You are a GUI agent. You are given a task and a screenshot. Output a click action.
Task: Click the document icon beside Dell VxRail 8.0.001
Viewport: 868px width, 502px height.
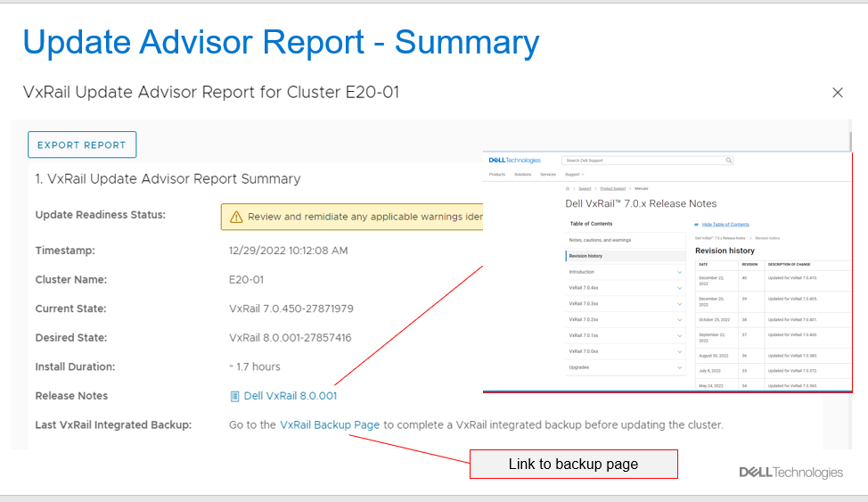click(234, 396)
